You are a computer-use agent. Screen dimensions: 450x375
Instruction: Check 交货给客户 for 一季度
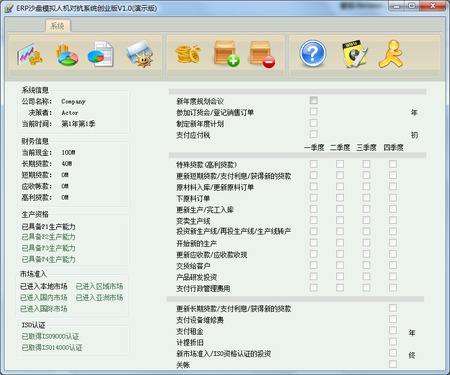(x=314, y=265)
